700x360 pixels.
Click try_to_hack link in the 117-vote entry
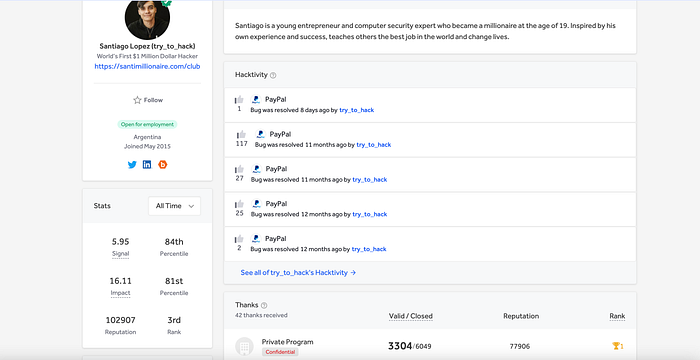374,145
